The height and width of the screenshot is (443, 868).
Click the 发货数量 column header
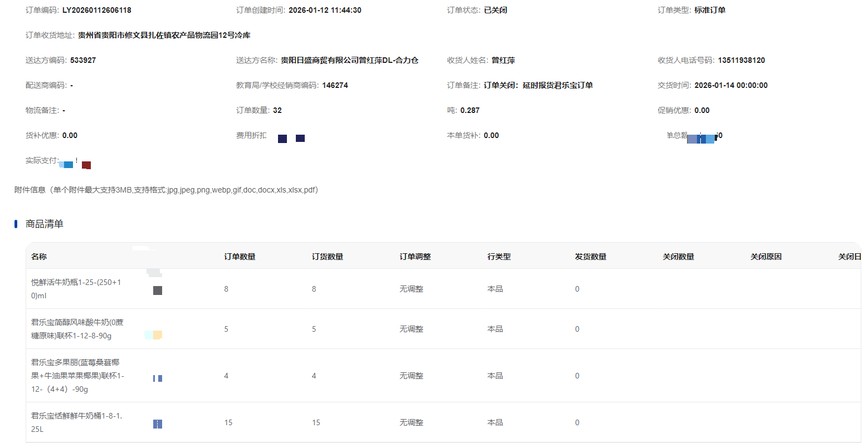pos(591,257)
